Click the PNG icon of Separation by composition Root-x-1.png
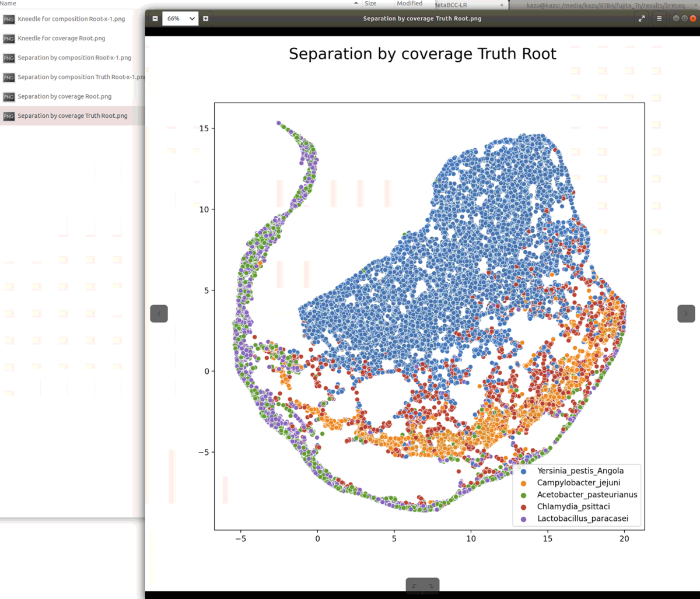The image size is (700, 599). [9, 58]
